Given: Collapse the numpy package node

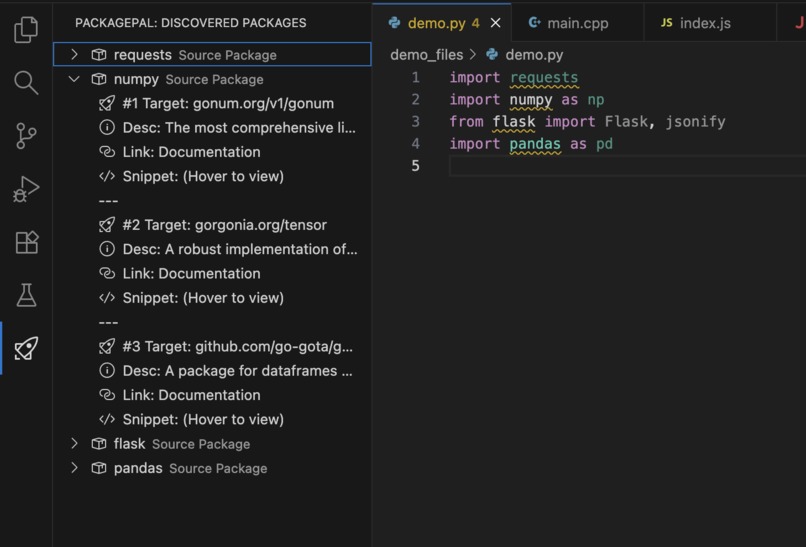Looking at the screenshot, I should pyautogui.click(x=74, y=79).
